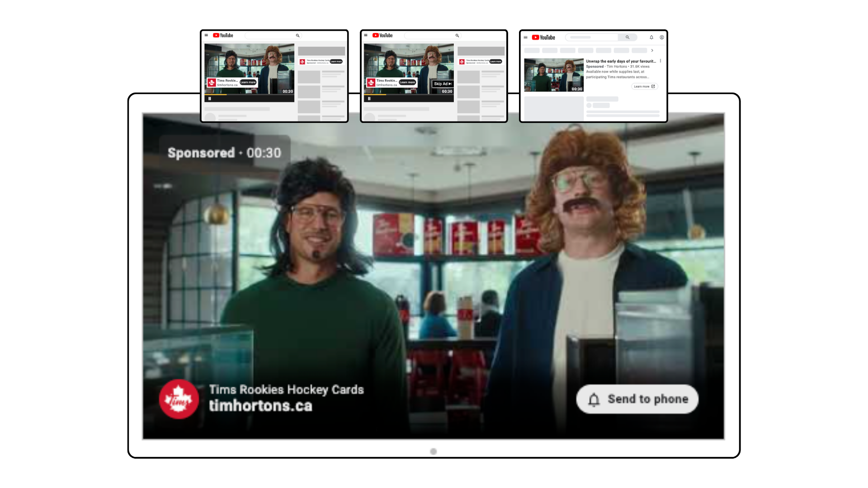This screenshot has height=488, width=868.
Task: Pause the video in the mockup with Skip Ad
Action: [x=369, y=99]
